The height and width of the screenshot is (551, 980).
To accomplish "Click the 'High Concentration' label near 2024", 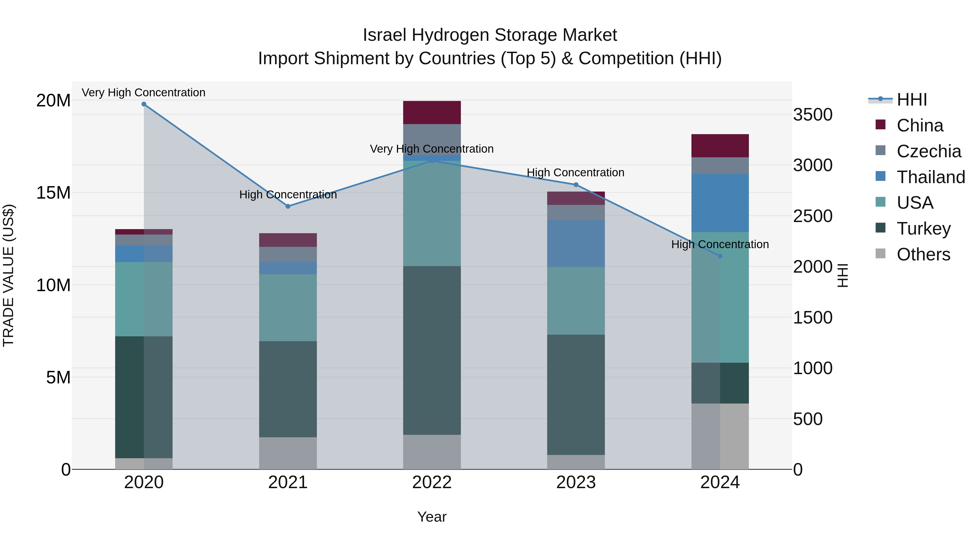I will pyautogui.click(x=720, y=244).
